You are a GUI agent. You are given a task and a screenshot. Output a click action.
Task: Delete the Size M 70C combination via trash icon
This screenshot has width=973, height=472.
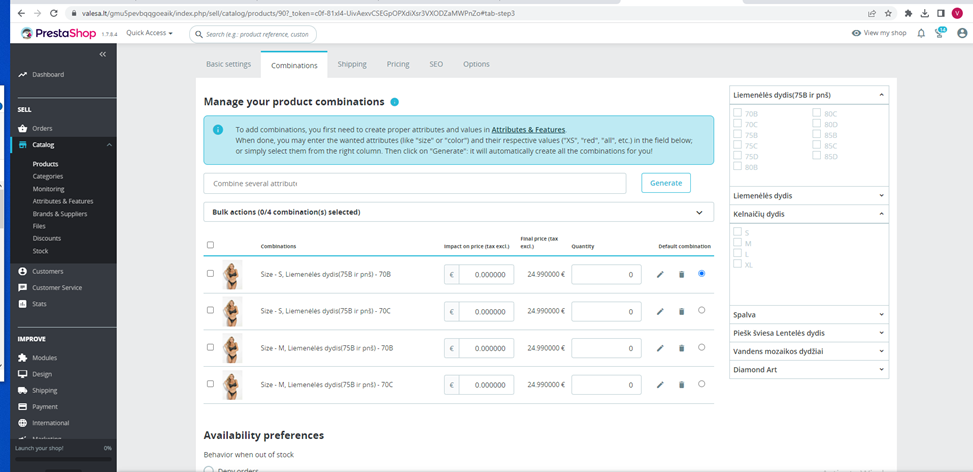click(681, 384)
